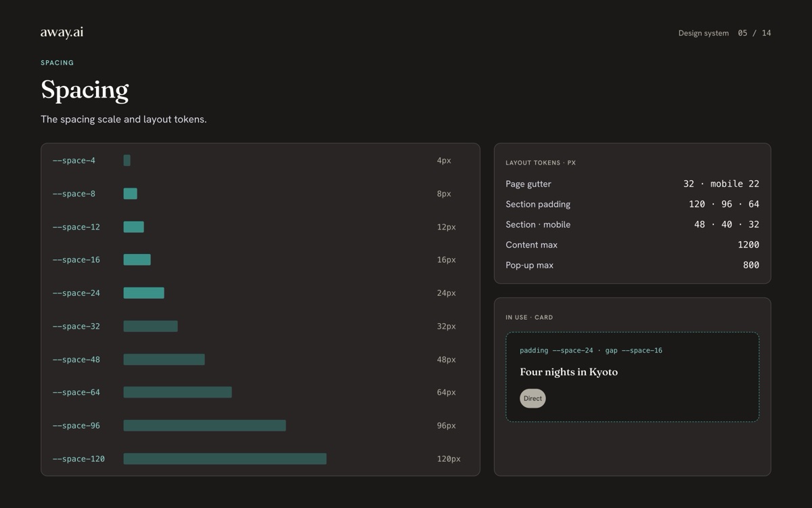
Task: Click the "Pop-up max" label
Action: pos(529,266)
